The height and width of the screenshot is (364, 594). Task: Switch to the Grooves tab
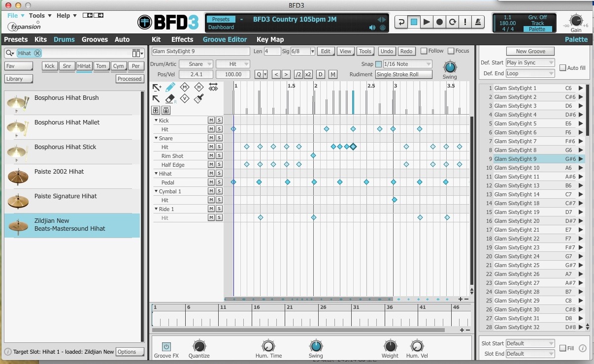coord(95,39)
